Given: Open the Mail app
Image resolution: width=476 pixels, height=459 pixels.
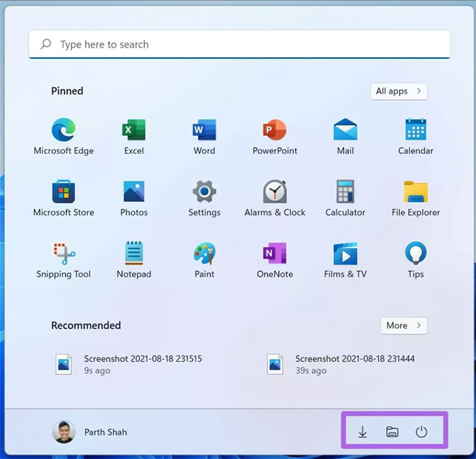Looking at the screenshot, I should 345,130.
